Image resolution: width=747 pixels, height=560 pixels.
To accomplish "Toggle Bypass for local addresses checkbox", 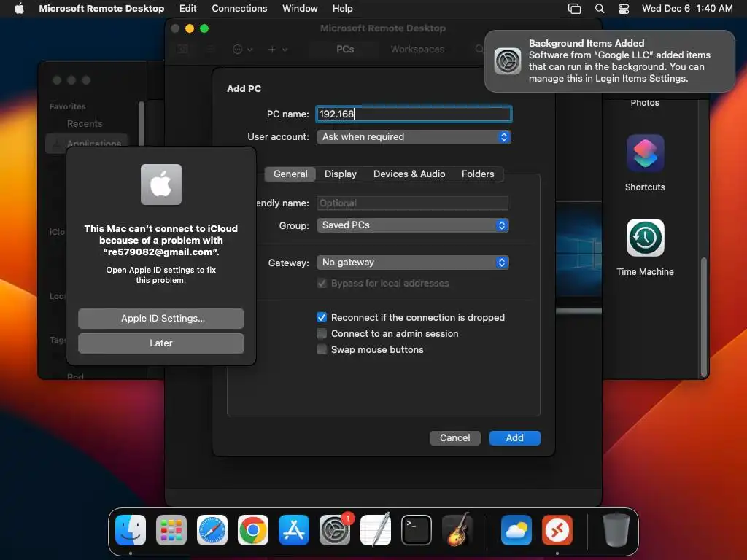I will [x=322, y=284].
